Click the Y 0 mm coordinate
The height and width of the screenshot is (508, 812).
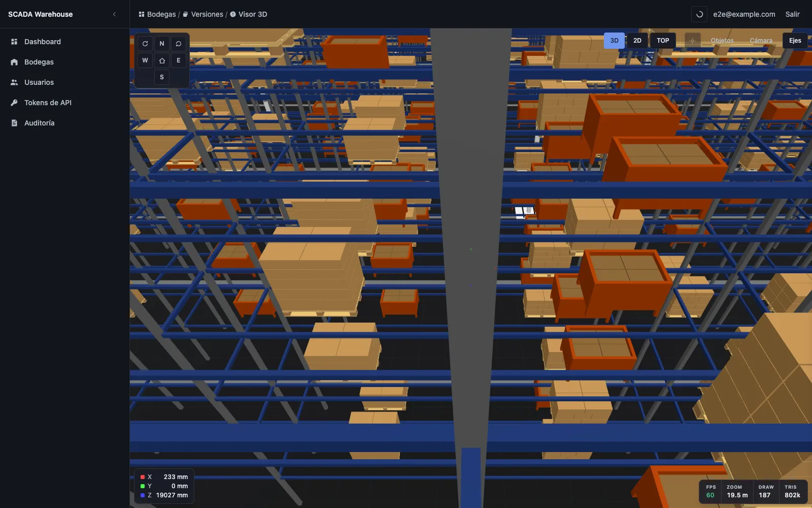tap(164, 486)
